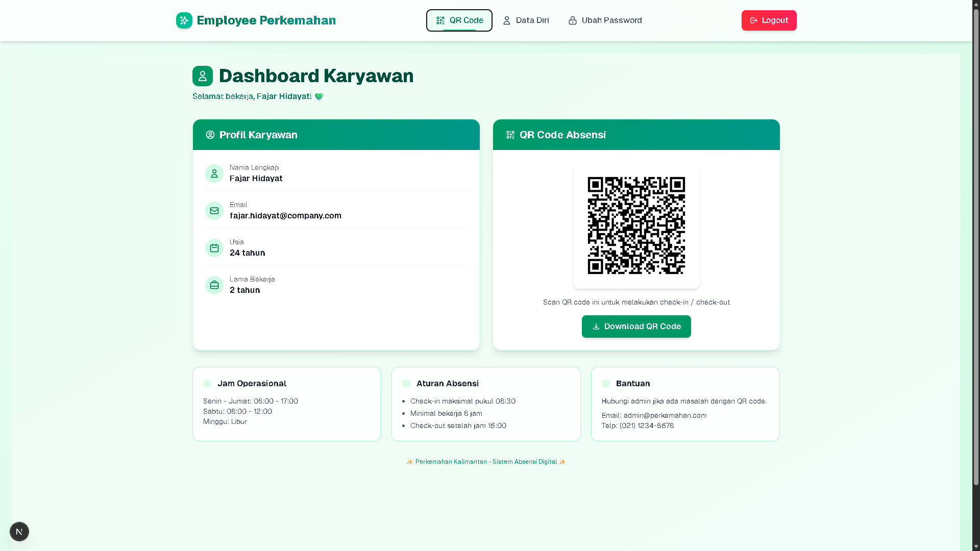The image size is (980, 551).
Task: Click the Bantuan heading
Action: [633, 384]
